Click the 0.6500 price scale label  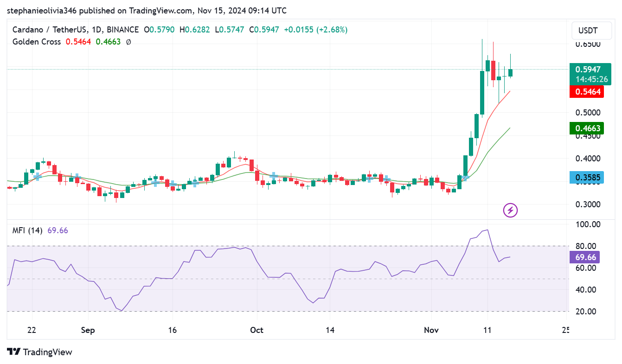588,45
